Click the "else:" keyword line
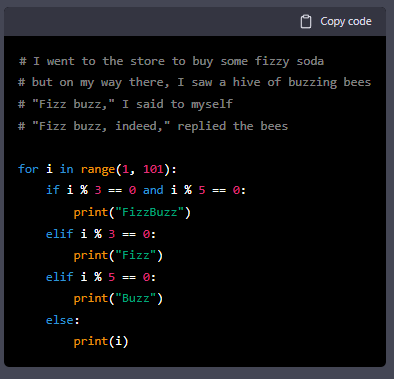 [63, 320]
